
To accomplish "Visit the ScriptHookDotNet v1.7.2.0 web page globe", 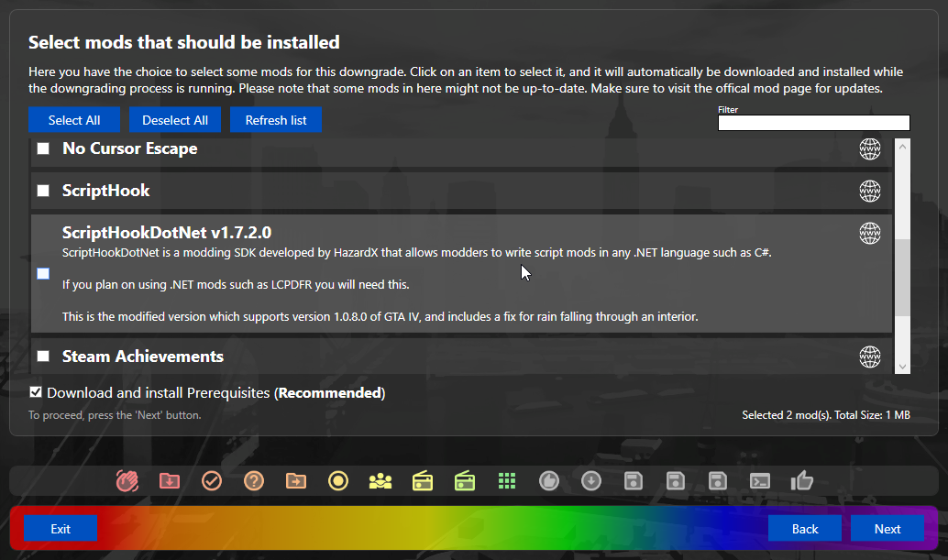I will 870,233.
